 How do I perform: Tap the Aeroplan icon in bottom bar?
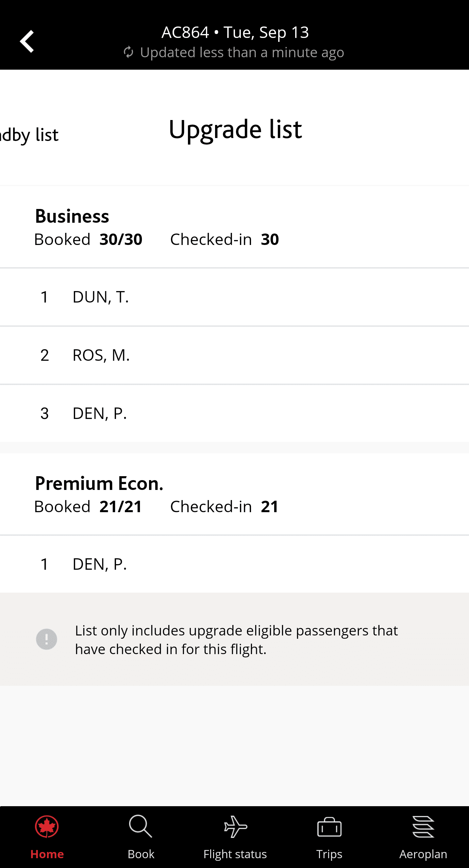tap(423, 827)
